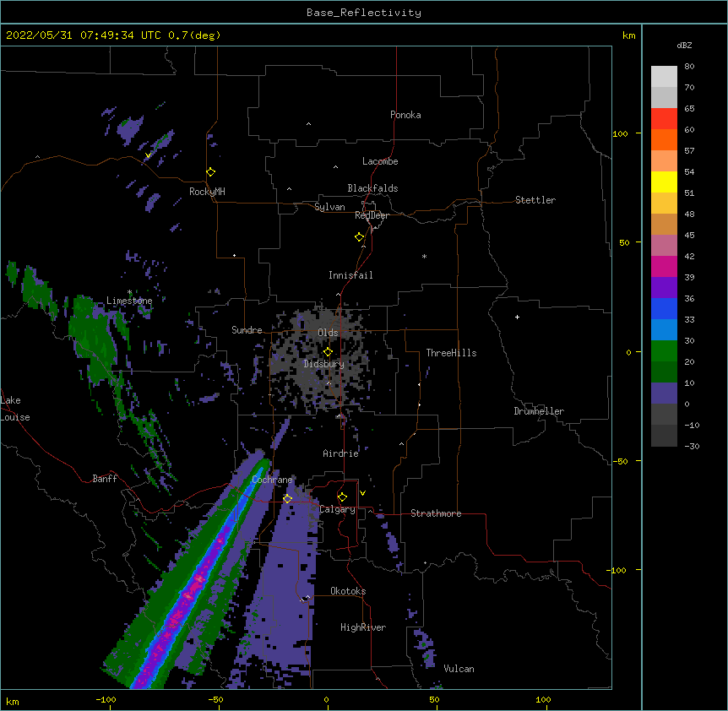Click the yellow V marker northwest of RockyMH
The height and width of the screenshot is (711, 728).
[x=148, y=155]
